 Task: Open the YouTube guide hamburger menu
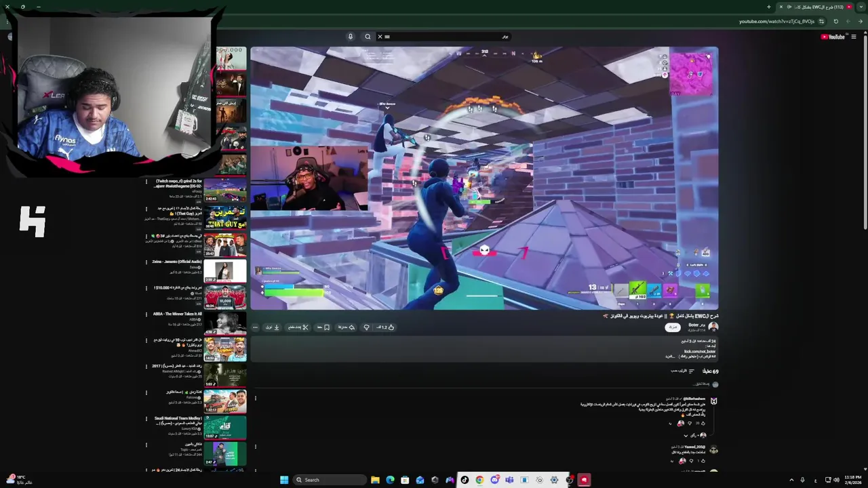[854, 37]
